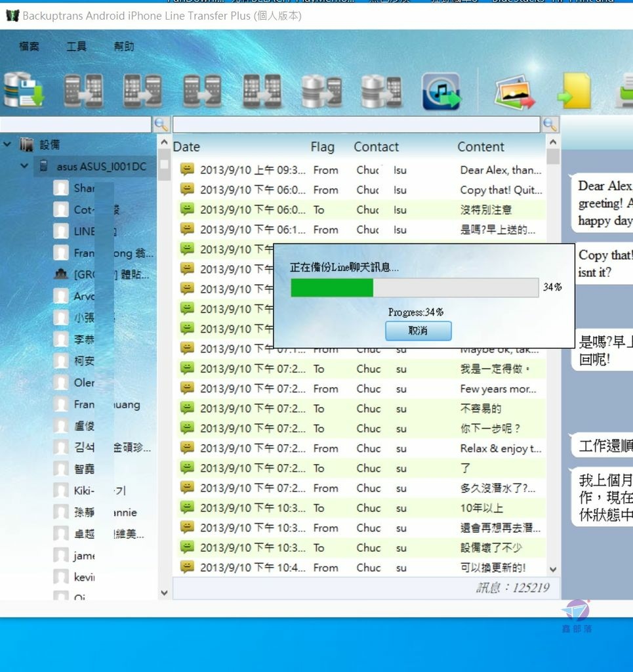Viewport: 633px width, 672px height.
Task: Click the down arrow of the device tree scrollbar
Action: coord(164,593)
